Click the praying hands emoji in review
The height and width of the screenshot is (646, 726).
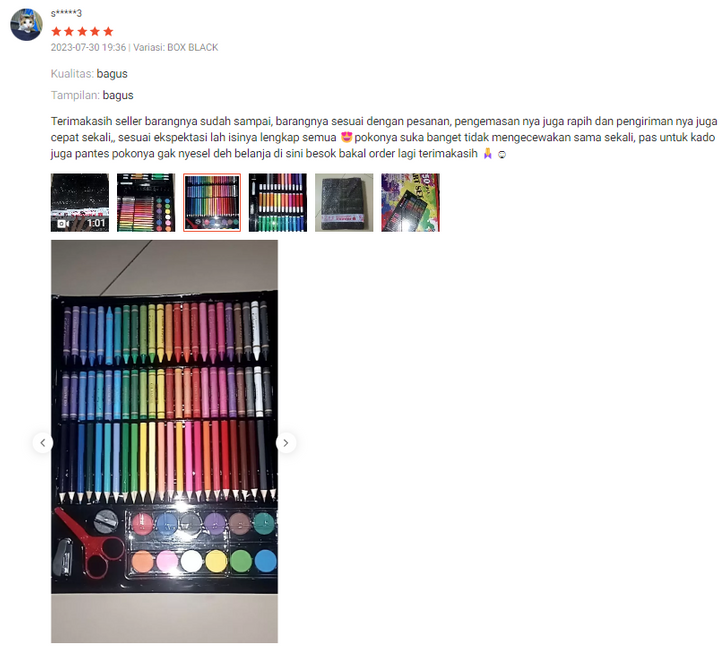[487, 153]
